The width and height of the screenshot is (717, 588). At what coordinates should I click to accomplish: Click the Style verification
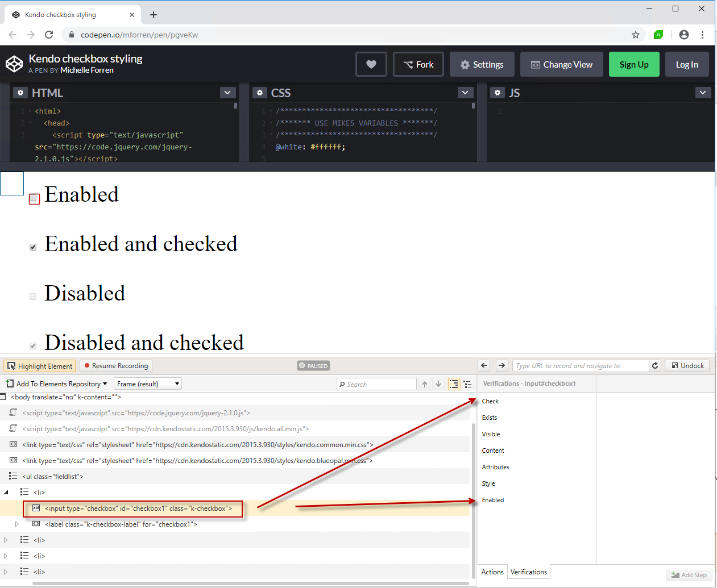coord(488,483)
